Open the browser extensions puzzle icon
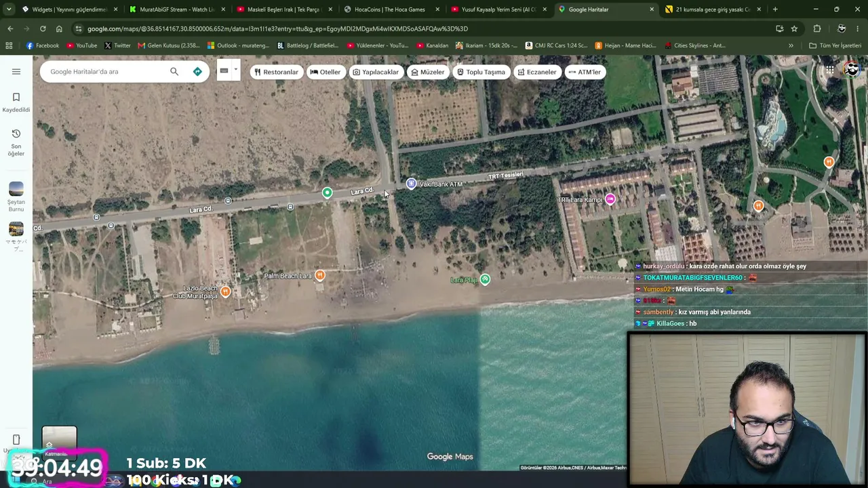The width and height of the screenshot is (868, 488). point(817,28)
